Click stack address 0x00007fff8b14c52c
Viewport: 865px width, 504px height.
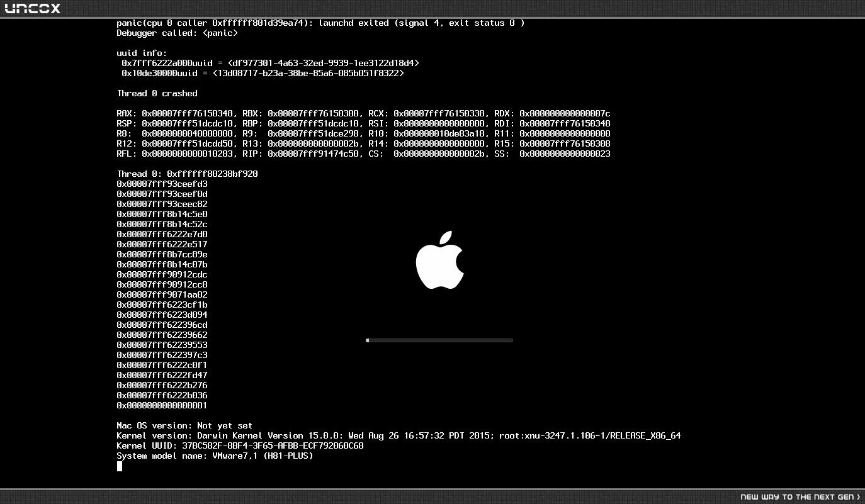pyautogui.click(x=162, y=225)
